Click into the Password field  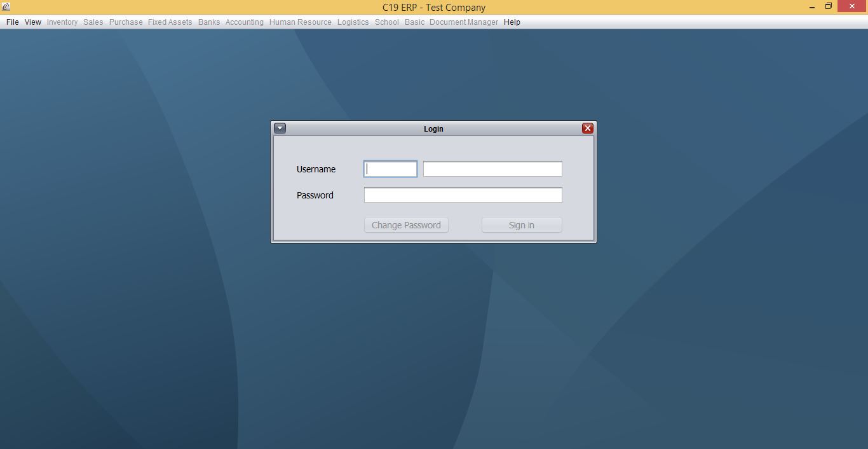pos(463,195)
